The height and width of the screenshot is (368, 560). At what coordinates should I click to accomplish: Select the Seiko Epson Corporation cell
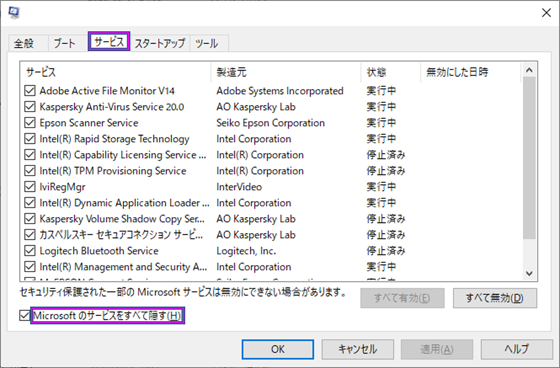coord(270,123)
